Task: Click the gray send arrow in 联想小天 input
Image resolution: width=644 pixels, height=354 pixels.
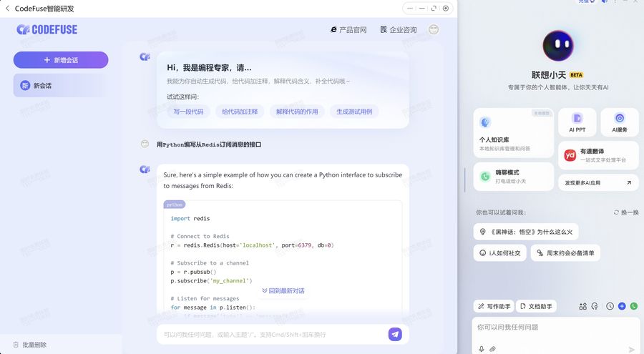Action: tap(632, 350)
